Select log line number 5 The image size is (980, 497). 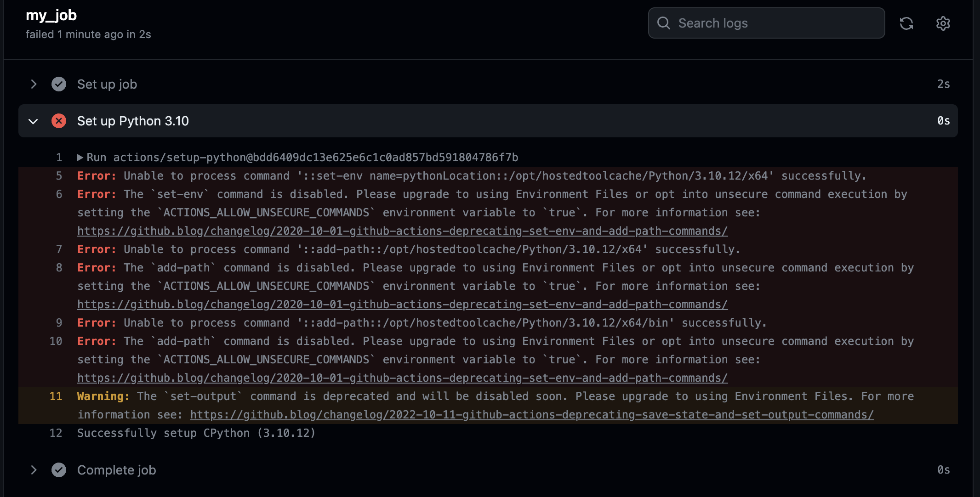click(59, 176)
